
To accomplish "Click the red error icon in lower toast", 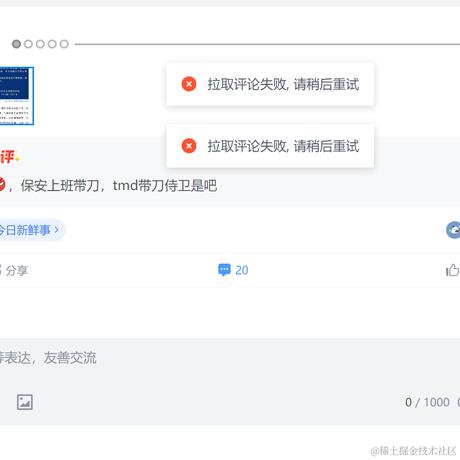I will [189, 146].
